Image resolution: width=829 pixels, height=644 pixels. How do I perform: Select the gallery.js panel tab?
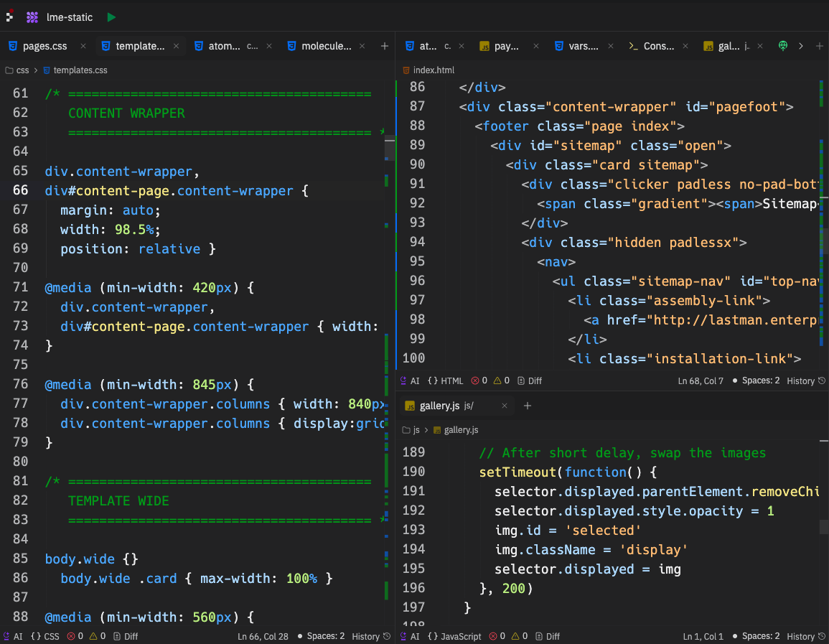(x=439, y=405)
